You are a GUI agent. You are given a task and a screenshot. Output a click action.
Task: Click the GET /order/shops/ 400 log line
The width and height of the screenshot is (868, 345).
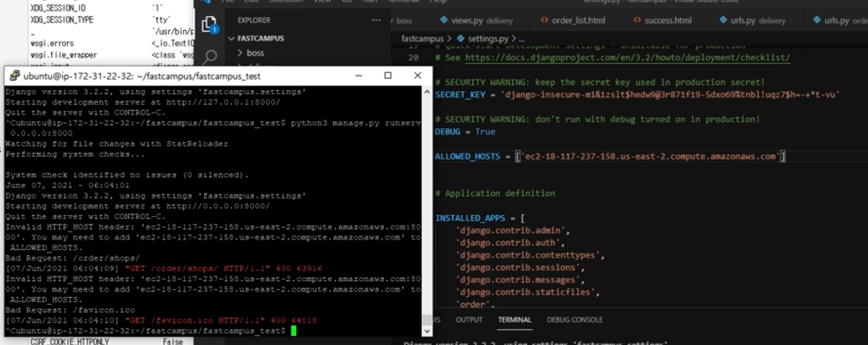click(164, 269)
